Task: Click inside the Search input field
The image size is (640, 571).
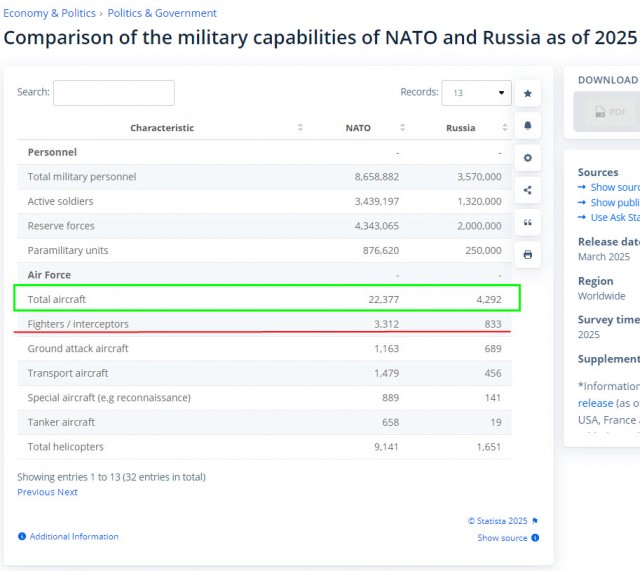Action: 113,93
